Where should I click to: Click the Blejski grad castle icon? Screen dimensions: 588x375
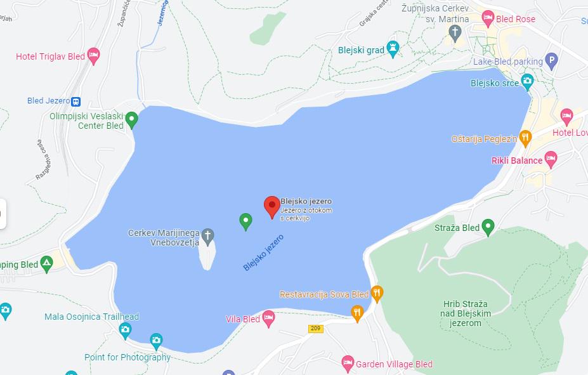(x=393, y=49)
